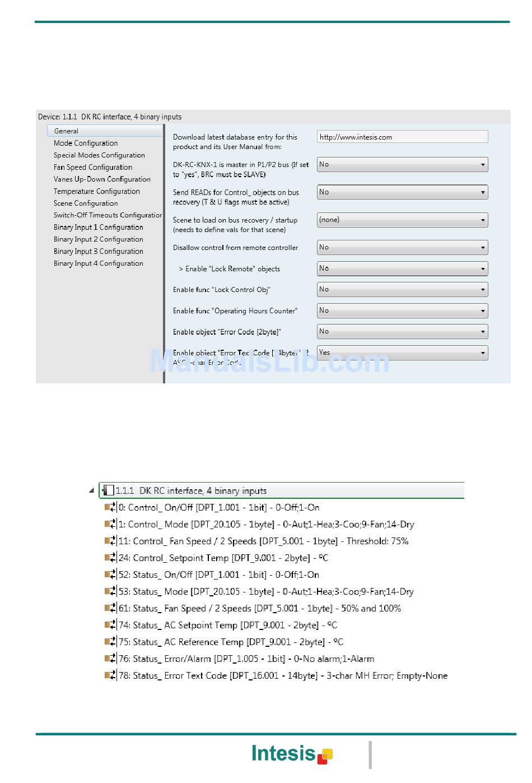
Task: Open Disallow control from remote controller dropdown
Action: 402,247
